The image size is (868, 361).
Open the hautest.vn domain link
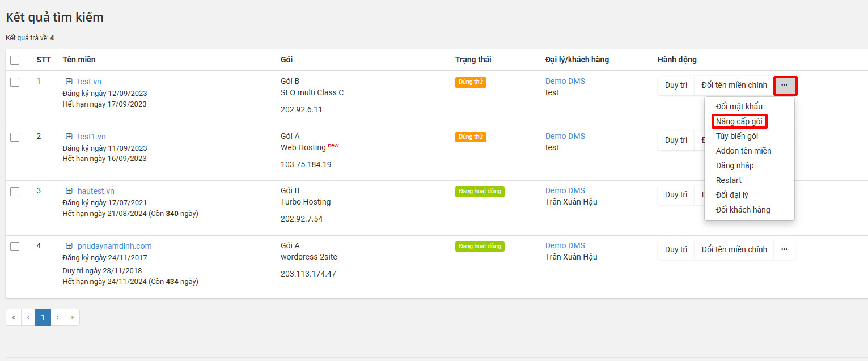pos(96,191)
